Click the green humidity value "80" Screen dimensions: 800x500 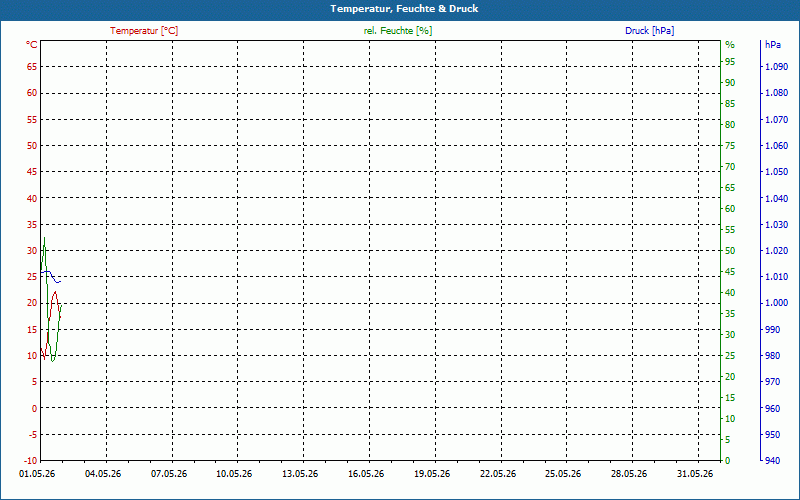[730, 124]
